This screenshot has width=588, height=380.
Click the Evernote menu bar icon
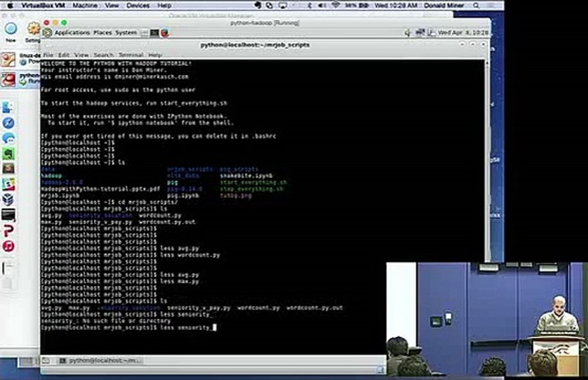click(x=258, y=5)
